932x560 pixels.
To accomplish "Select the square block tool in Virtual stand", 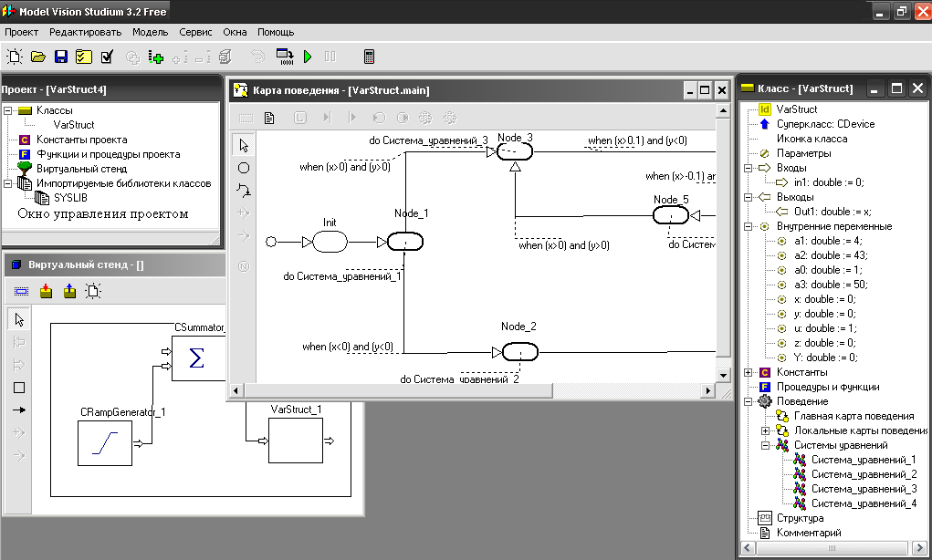I will click(x=19, y=388).
